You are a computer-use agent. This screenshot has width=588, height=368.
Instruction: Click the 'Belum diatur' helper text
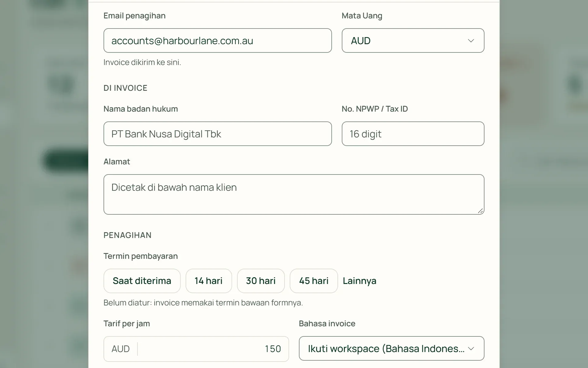coord(203,303)
